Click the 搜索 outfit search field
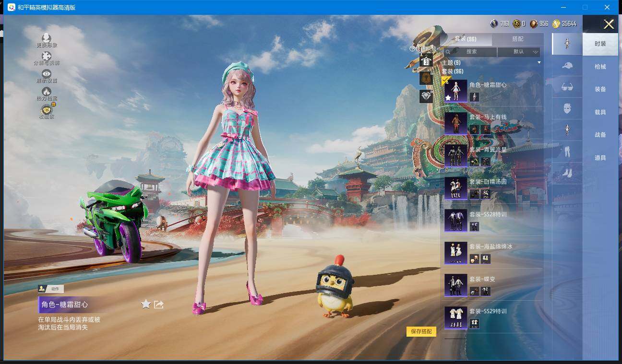Viewport: 622px width, 364px height. (x=470, y=52)
